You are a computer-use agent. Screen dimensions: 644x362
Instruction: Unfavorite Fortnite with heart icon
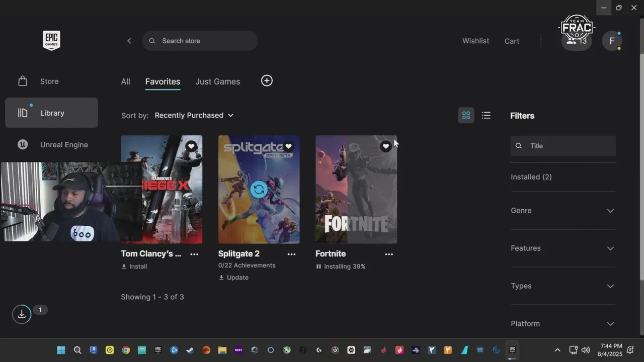[x=386, y=146]
